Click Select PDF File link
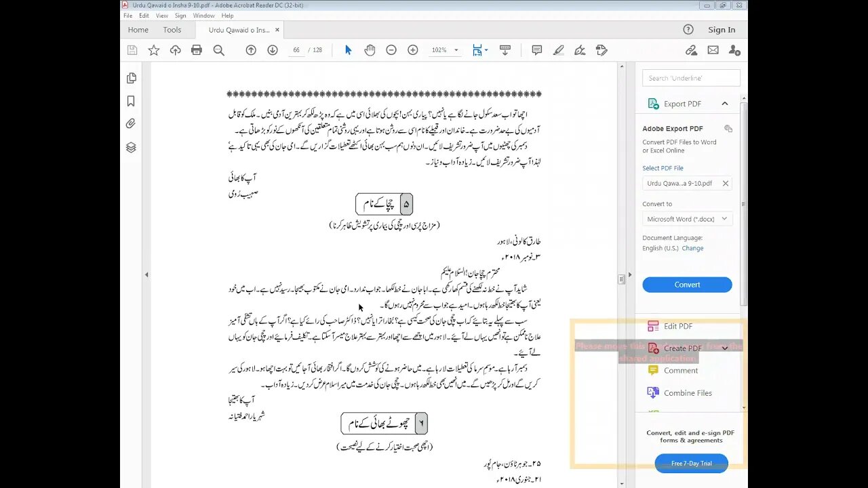This screenshot has height=488, width=868. pos(663,168)
